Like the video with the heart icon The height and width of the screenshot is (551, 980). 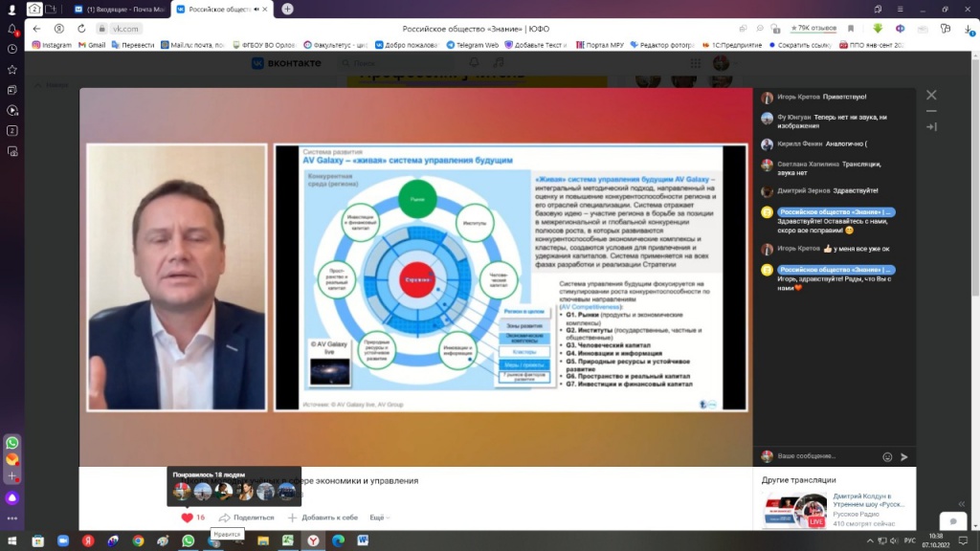(187, 518)
